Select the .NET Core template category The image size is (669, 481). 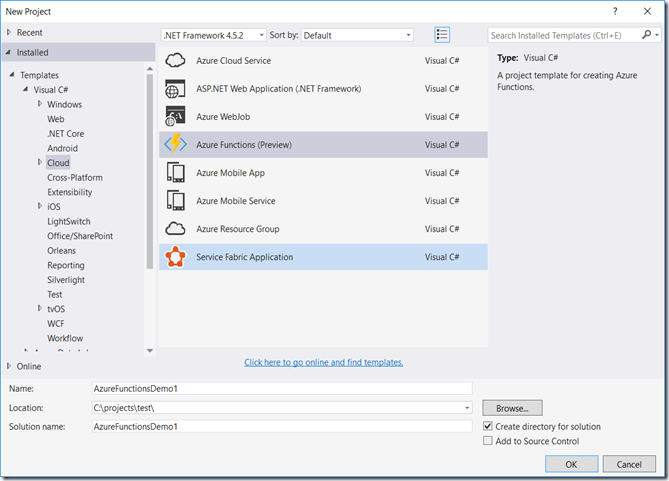pos(66,134)
